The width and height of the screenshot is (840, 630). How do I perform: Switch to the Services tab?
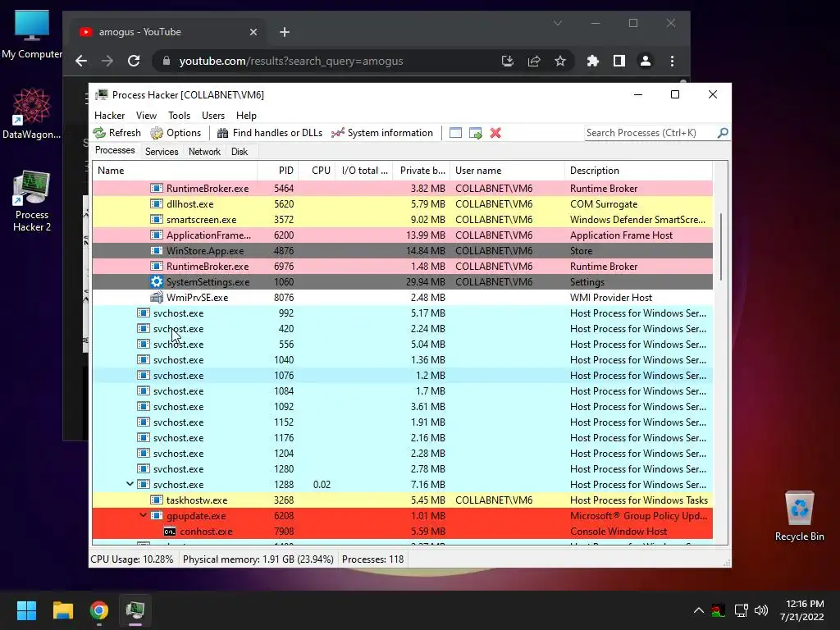(x=162, y=152)
